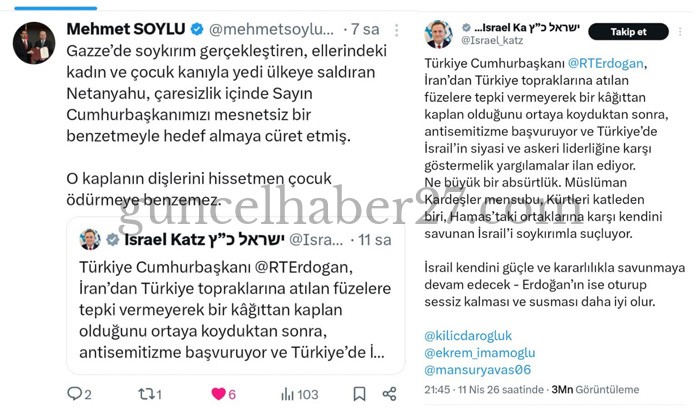The height and width of the screenshot is (420, 700).
Task: Follow Israel Katz with Takip et
Action: (628, 32)
